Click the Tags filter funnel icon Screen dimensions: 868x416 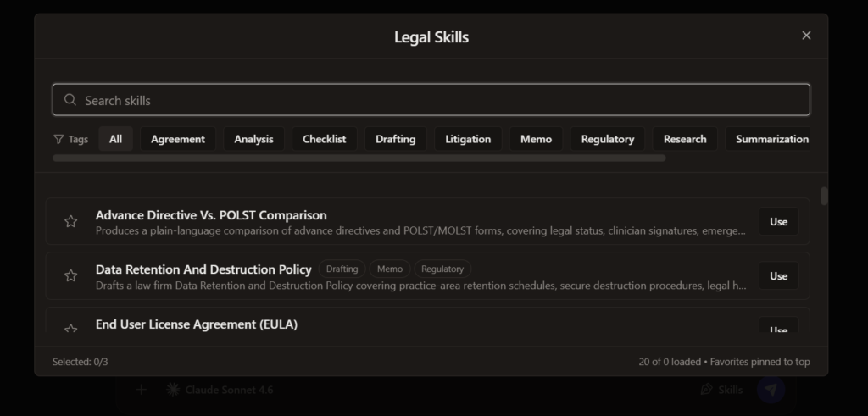[58, 139]
